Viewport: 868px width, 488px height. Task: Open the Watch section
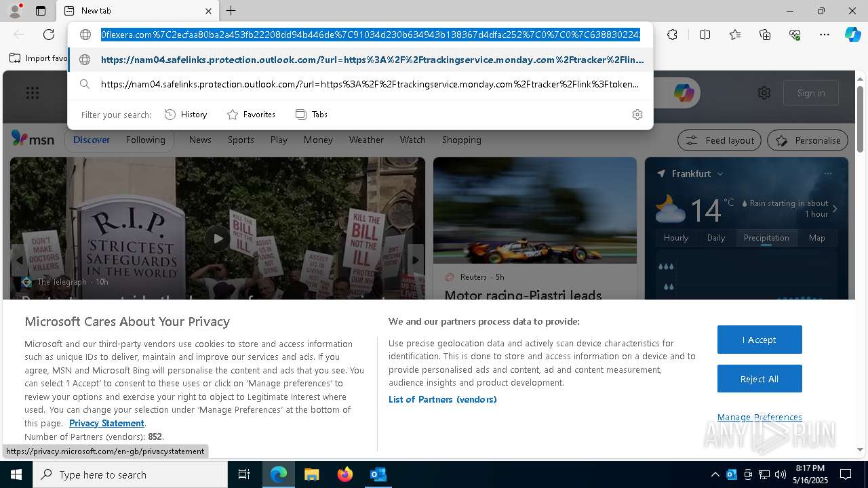[x=412, y=140]
